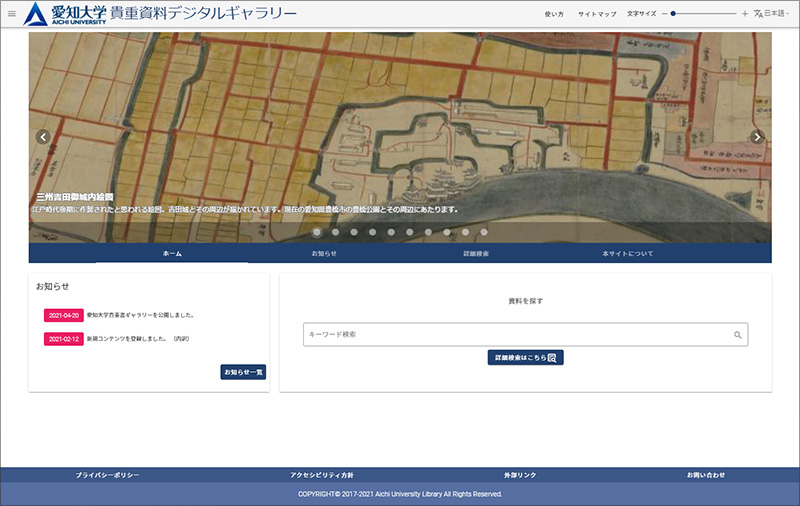
Task: Open the 日本語 language dropdown
Action: pos(773,14)
